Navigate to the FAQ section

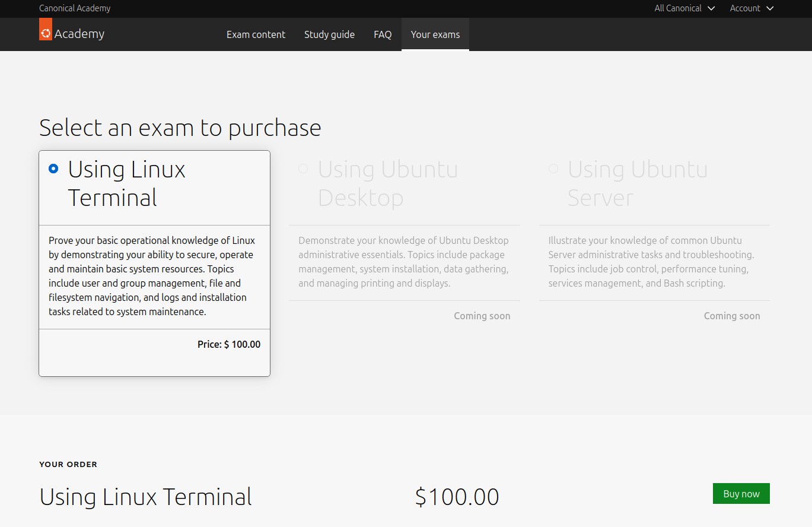click(x=383, y=34)
